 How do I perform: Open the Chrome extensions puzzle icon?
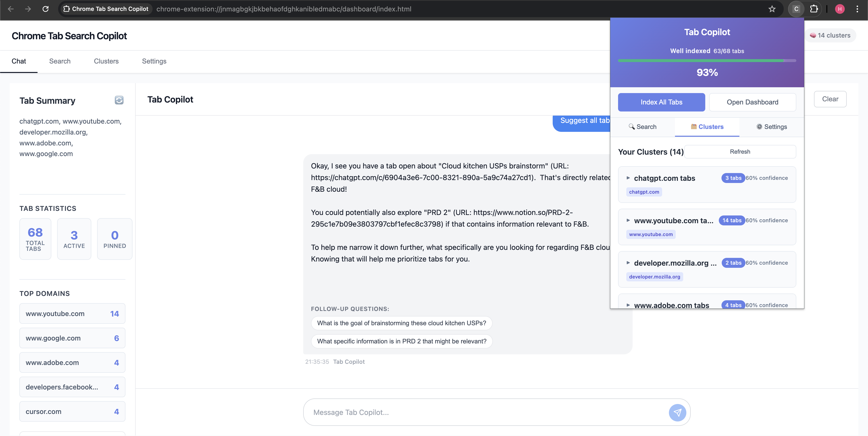tap(814, 9)
